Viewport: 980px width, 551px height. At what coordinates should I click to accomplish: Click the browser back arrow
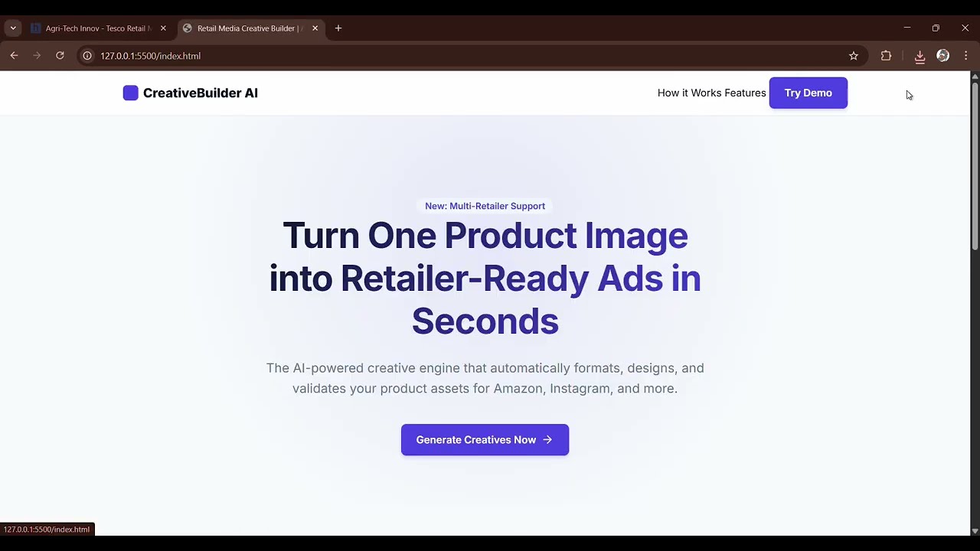(14, 56)
